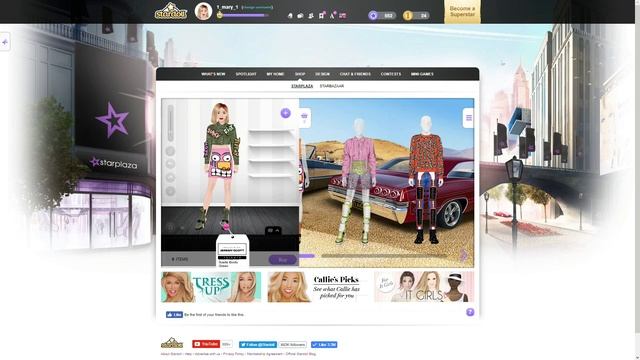Adjust the zoom slider in dressing room

pos(171,123)
